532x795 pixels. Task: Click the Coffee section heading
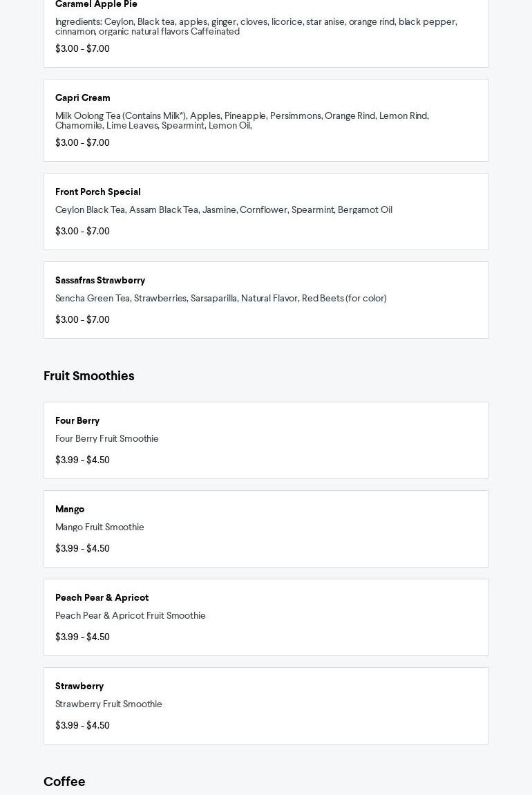[64, 782]
